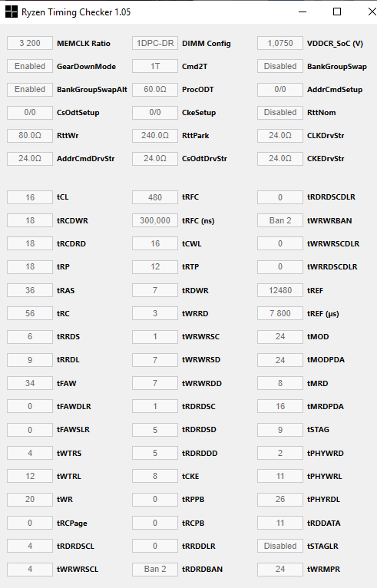
Task: Maximize the Ryzen Timing Checker window
Action: 337,12
